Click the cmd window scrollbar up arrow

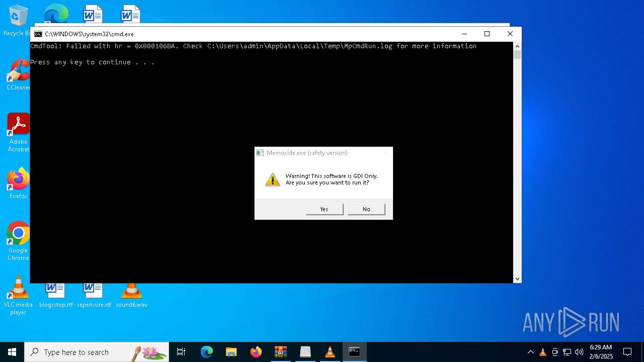coord(517,46)
